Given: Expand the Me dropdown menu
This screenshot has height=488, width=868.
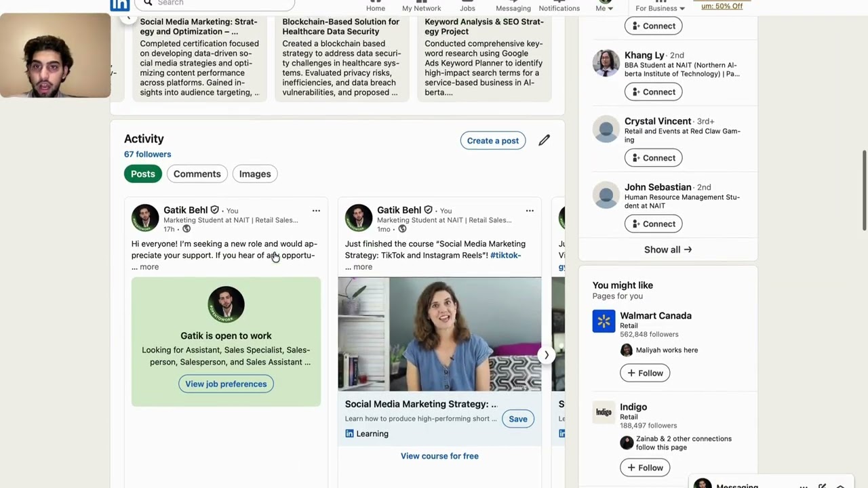Looking at the screenshot, I should (604, 7).
